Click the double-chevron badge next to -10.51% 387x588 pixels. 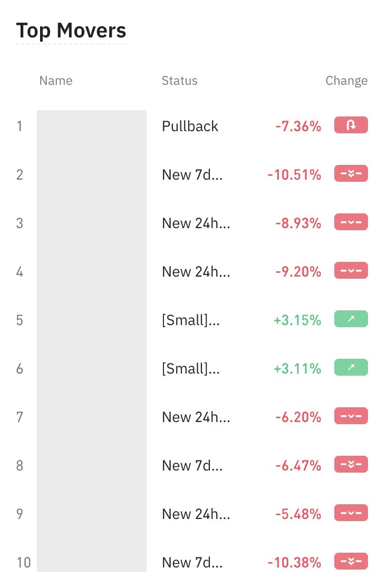(351, 174)
